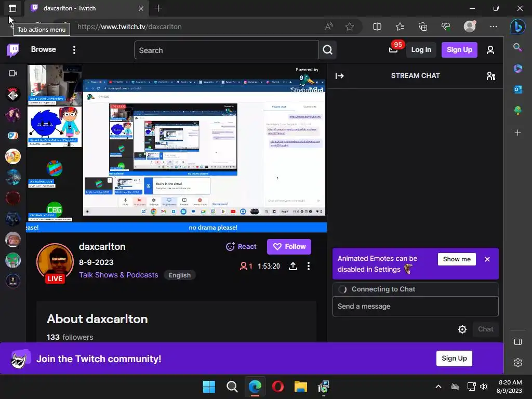Screen dimensions: 532x399
Task: Click the magnifier search submit button
Action: (x=328, y=50)
